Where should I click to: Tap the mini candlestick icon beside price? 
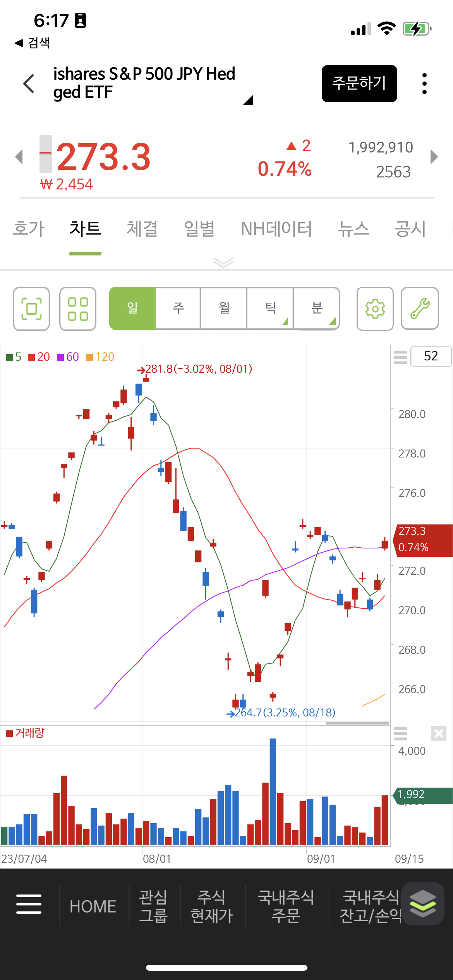[x=46, y=154]
